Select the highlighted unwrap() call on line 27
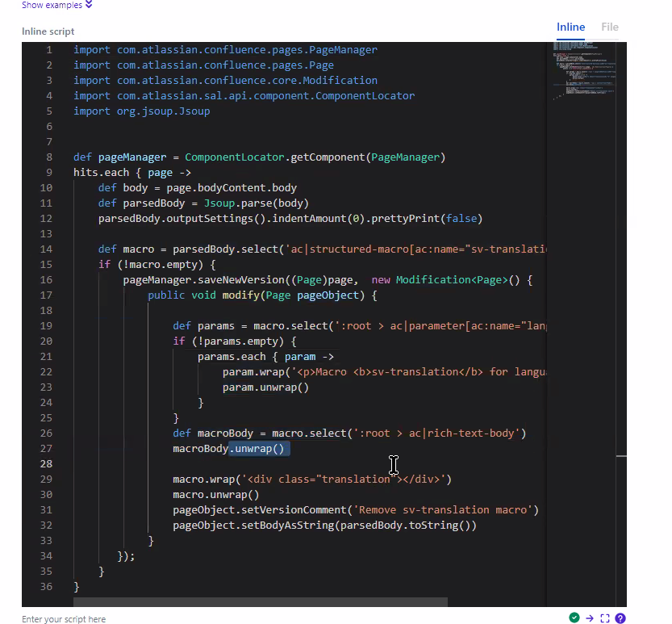The image size is (672, 624). click(259, 448)
